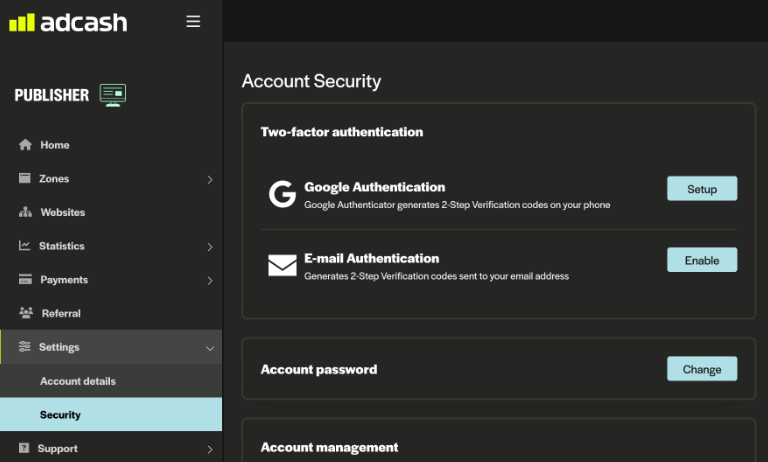Click the Support question mark icon
Screen dimensions: 768x462
(x=25, y=449)
